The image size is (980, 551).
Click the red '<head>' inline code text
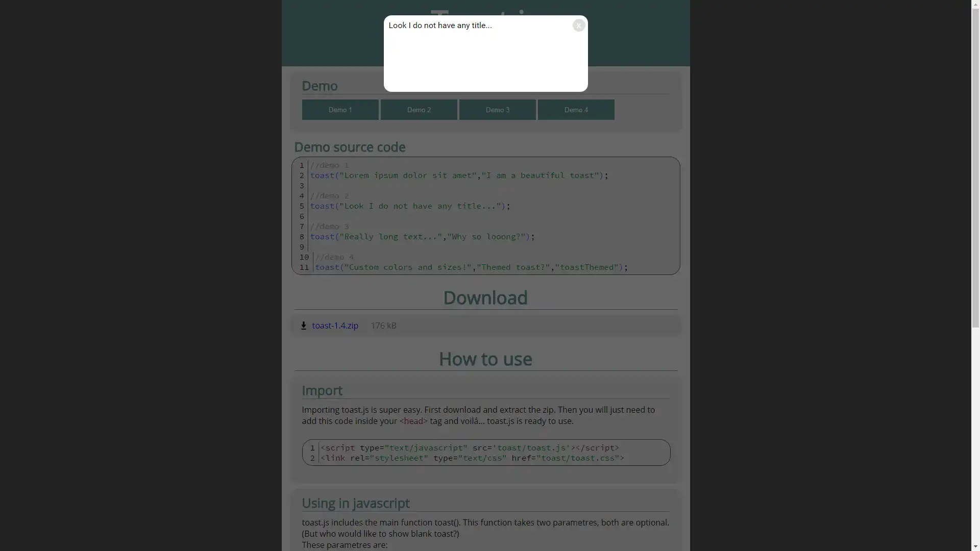413,421
